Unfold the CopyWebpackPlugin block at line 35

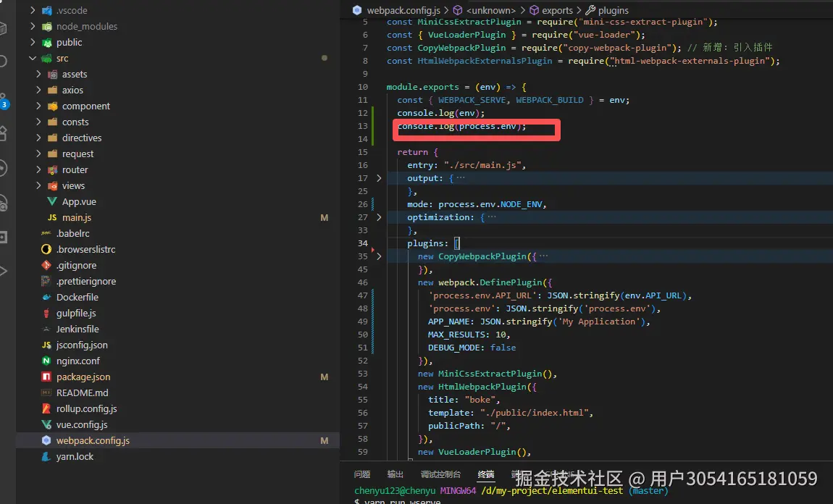click(x=379, y=256)
